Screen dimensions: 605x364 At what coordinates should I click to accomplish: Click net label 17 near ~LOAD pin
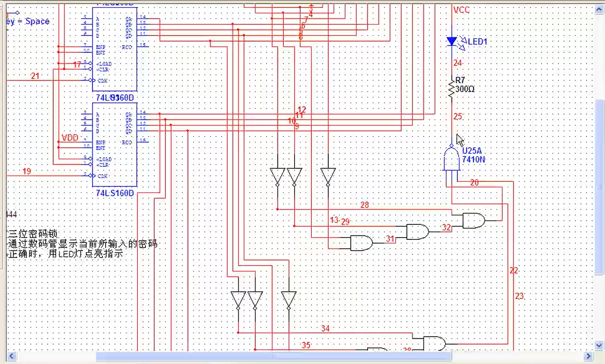pos(77,65)
